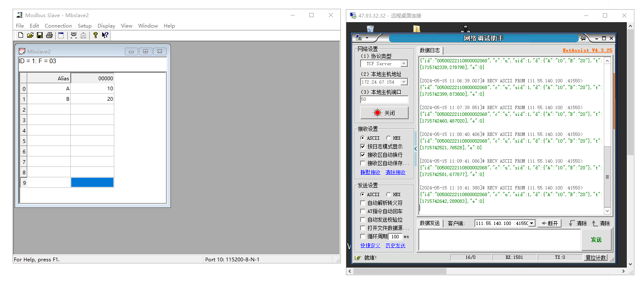The image size is (644, 281).
Task: Click the 历史发送 link
Action: [x=395, y=245]
